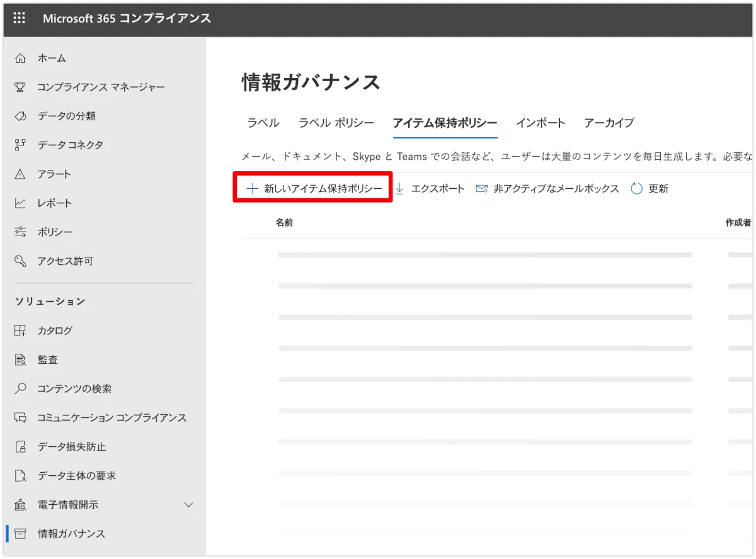Open コンプライアンス マネージャー trophy icon

[x=20, y=87]
